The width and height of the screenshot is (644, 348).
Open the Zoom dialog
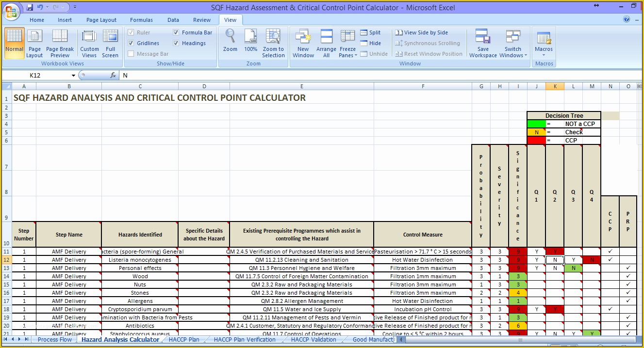click(x=230, y=41)
